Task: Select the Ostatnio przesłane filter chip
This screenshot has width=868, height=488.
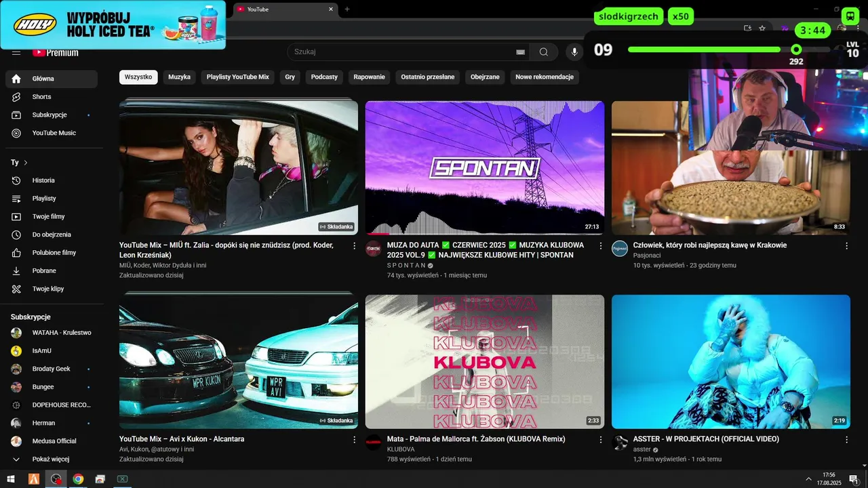Action: coord(428,77)
